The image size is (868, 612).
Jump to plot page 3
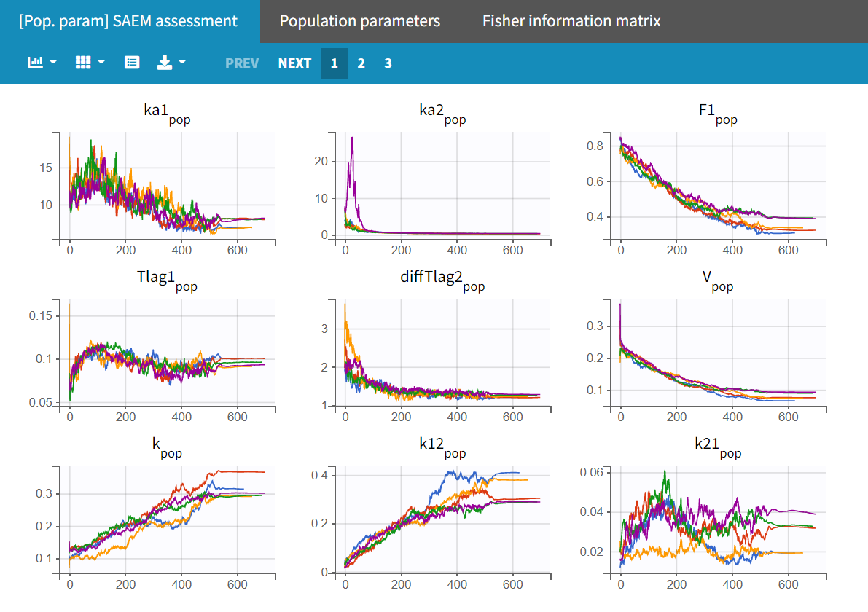[388, 63]
